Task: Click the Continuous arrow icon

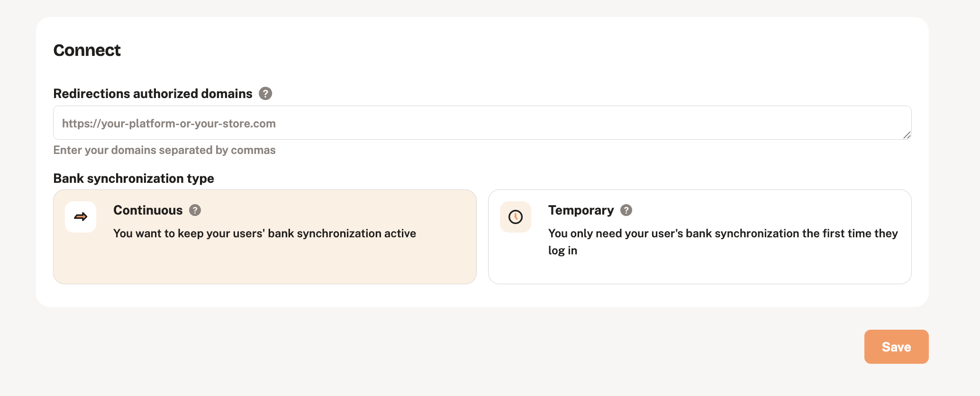Action: [x=81, y=217]
